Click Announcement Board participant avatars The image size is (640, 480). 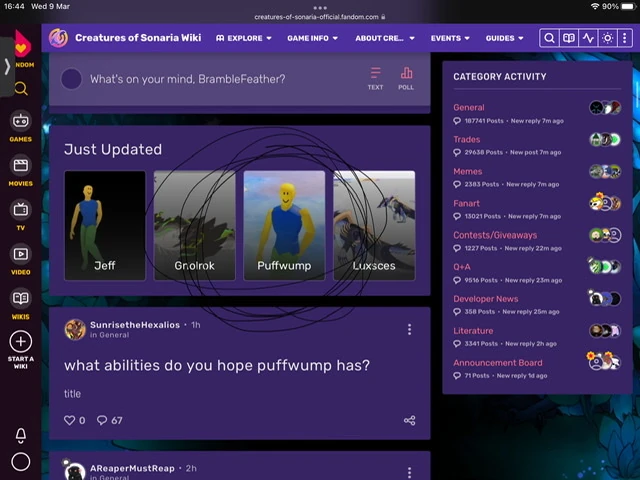[x=604, y=361]
